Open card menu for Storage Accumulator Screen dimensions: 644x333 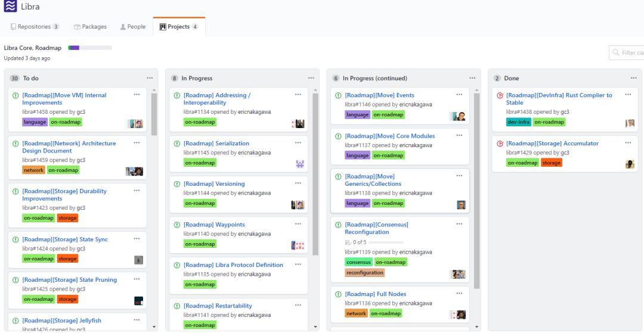tap(628, 143)
